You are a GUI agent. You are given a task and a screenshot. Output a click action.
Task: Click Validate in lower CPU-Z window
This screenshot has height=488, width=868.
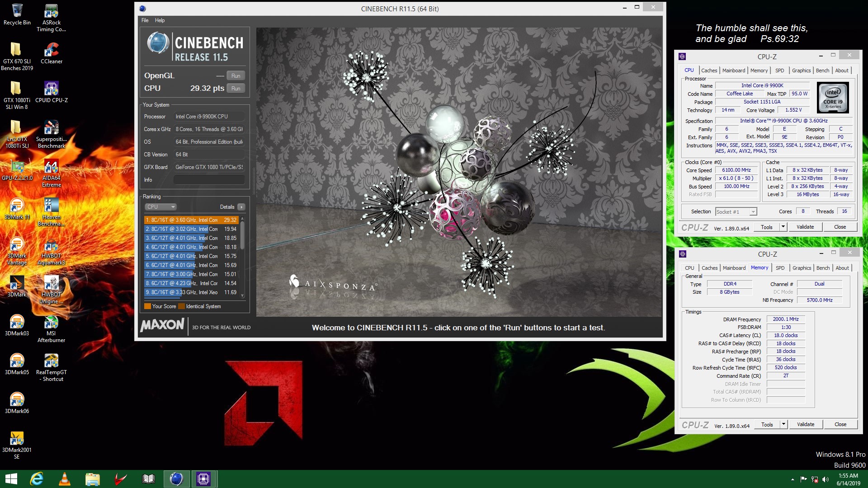[x=805, y=424]
